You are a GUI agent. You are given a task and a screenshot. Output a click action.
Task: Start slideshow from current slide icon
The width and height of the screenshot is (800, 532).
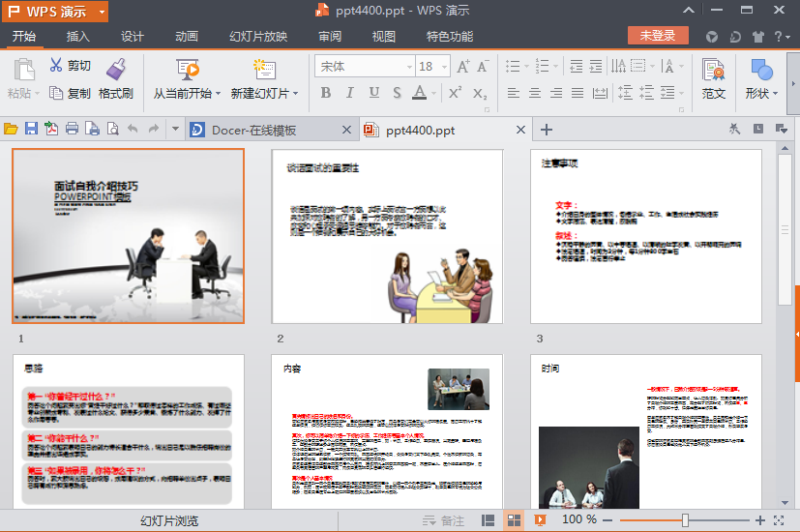click(188, 69)
